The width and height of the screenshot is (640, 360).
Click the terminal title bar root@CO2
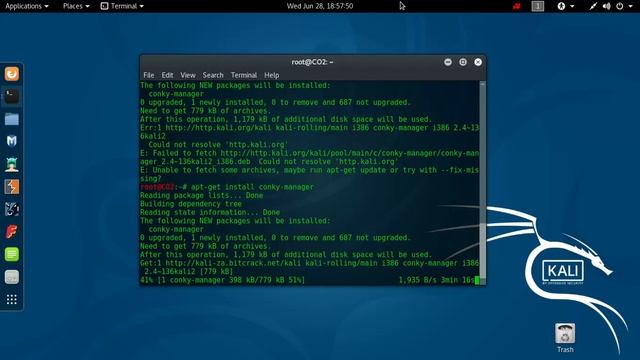pos(312,62)
